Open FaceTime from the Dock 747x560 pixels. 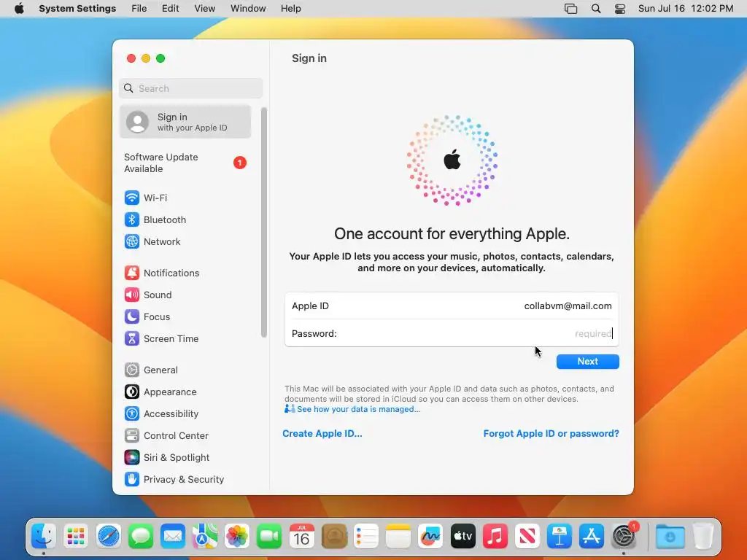(x=269, y=537)
